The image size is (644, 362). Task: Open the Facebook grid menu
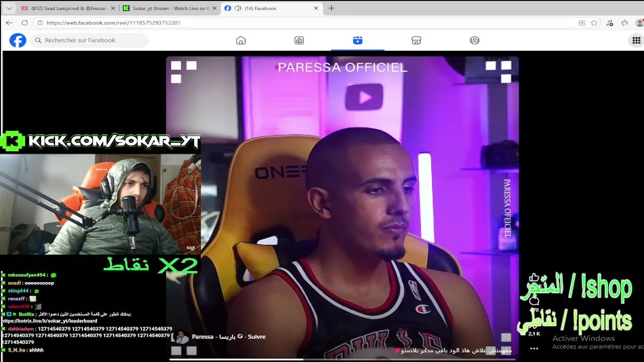(x=636, y=40)
